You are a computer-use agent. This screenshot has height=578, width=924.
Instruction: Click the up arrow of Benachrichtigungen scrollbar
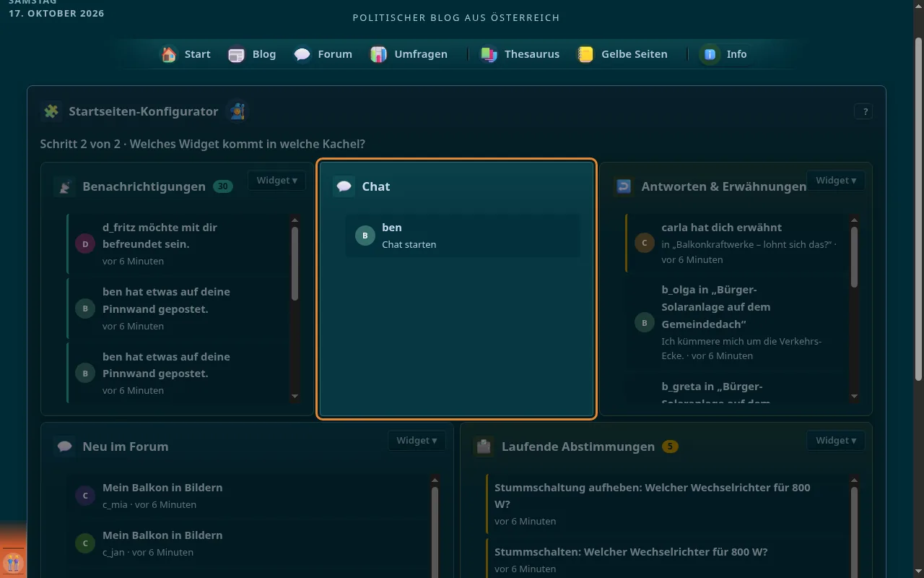295,220
